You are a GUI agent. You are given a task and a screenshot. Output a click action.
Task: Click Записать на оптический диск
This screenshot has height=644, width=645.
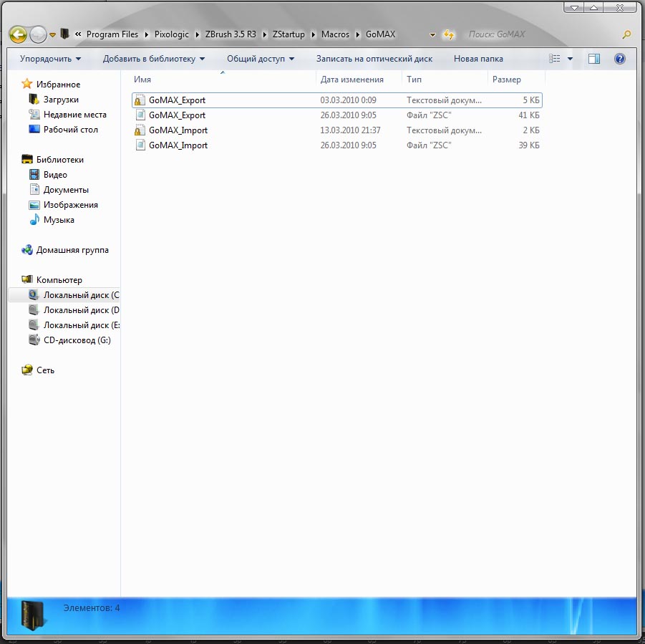[x=374, y=59]
